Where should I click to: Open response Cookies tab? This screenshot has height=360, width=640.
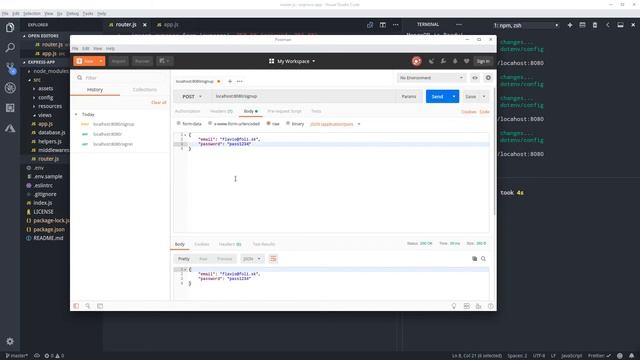coord(202,244)
